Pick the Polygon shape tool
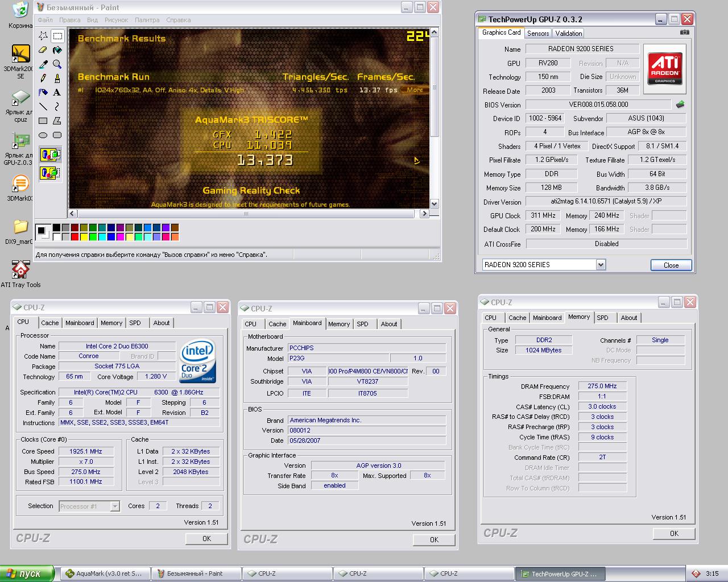The height and width of the screenshot is (582, 728). 57,120
